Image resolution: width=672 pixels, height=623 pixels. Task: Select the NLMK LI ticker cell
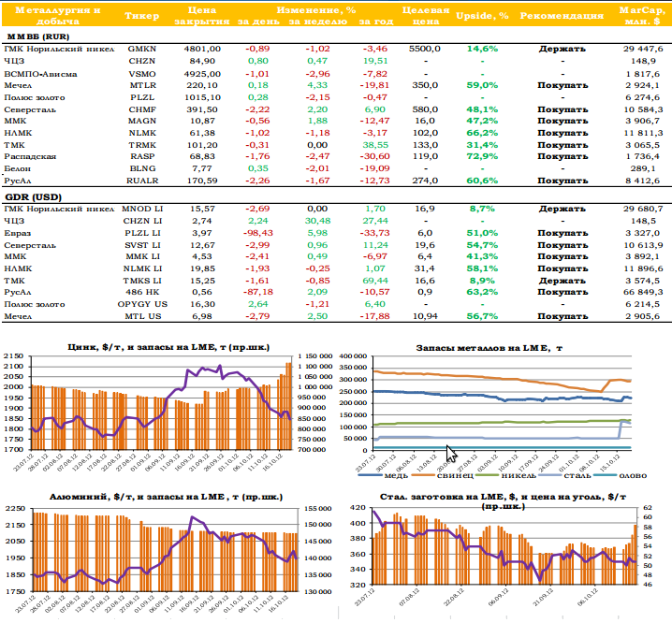(142, 268)
